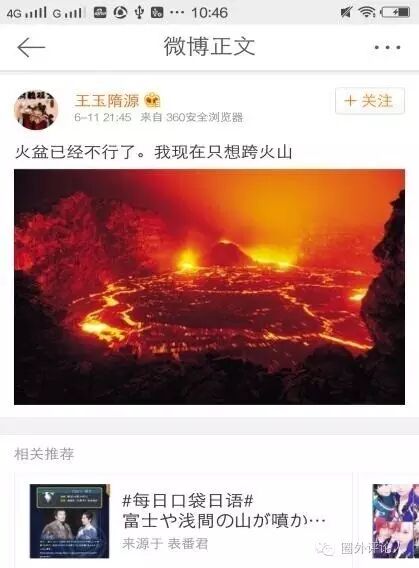
Task: Tap the 来源于 表番君 source text
Action: click(165, 544)
